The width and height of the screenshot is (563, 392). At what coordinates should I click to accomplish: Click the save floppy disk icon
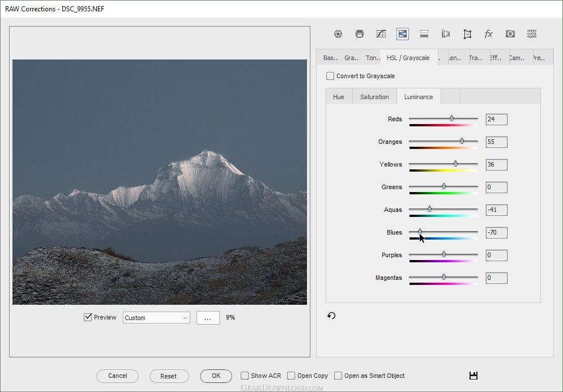474,376
